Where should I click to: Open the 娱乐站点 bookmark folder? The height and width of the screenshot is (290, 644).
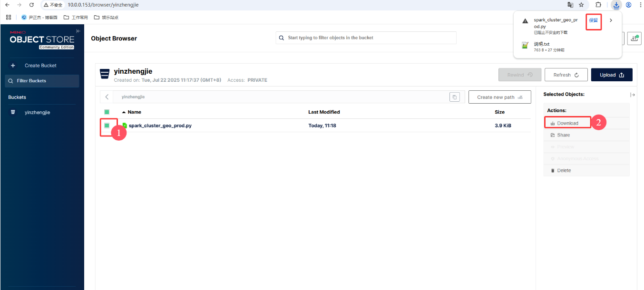pos(106,17)
